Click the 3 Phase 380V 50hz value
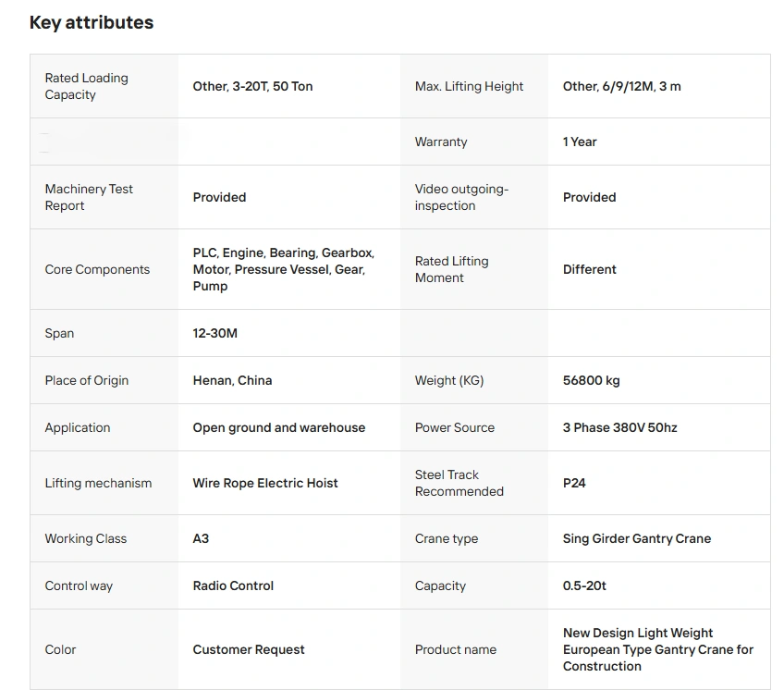Image resolution: width=784 pixels, height=690 pixels. coord(620,427)
